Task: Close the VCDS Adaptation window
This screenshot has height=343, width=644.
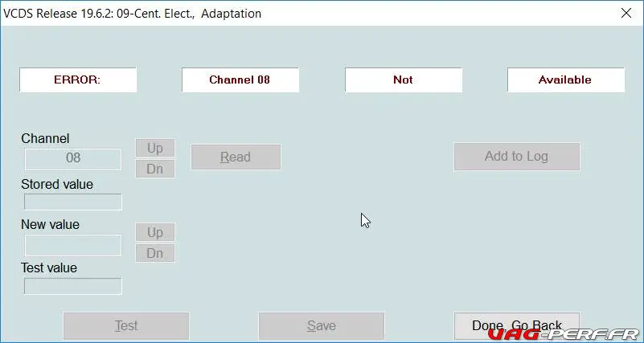Action: click(x=626, y=13)
